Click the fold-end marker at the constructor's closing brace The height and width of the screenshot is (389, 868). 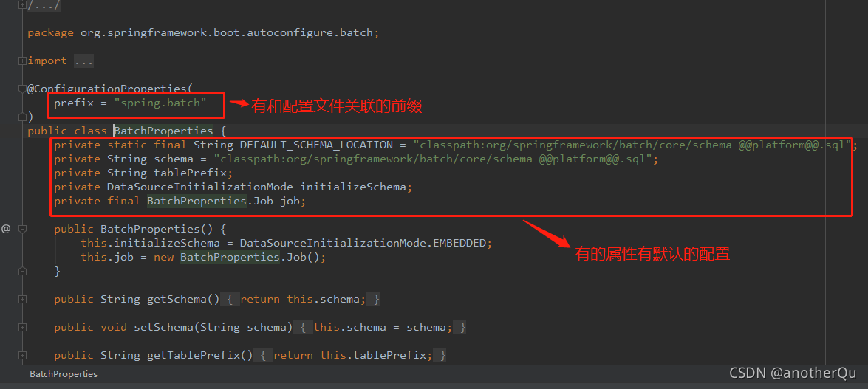coord(22,271)
